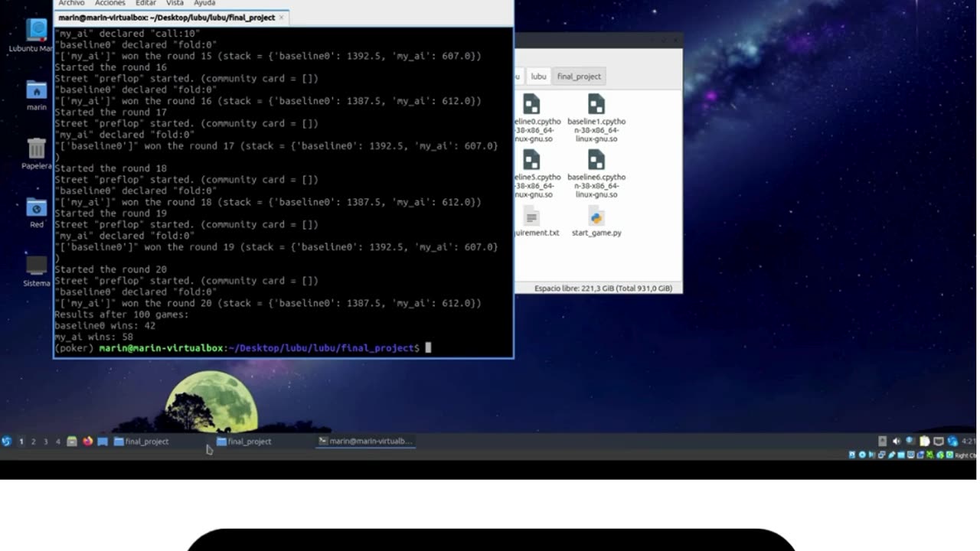Switch to workspace 3
The width and height of the screenshot is (980, 551).
[46, 442]
